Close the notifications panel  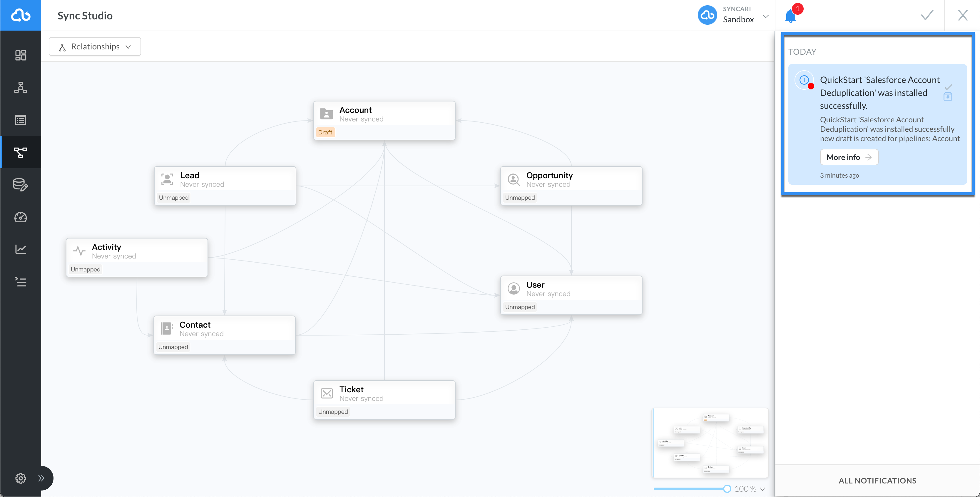(x=962, y=15)
